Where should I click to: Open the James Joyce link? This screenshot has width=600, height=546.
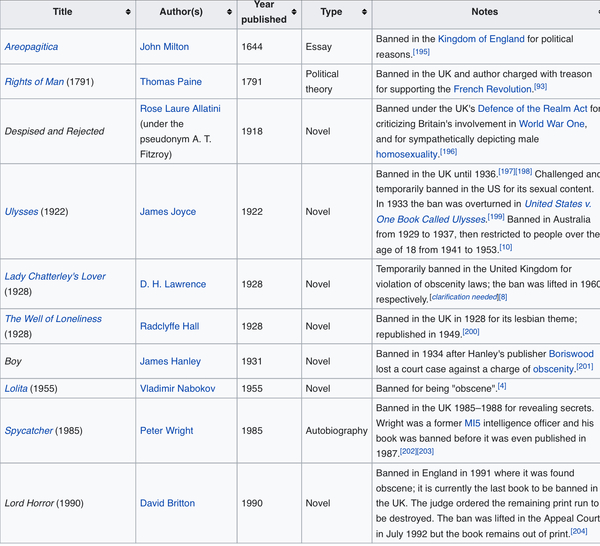(x=168, y=212)
